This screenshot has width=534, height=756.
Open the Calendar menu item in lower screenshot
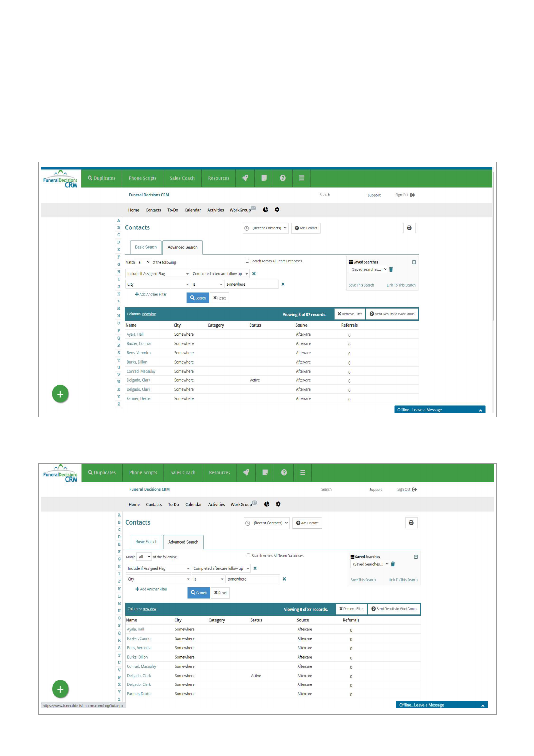[x=193, y=505]
